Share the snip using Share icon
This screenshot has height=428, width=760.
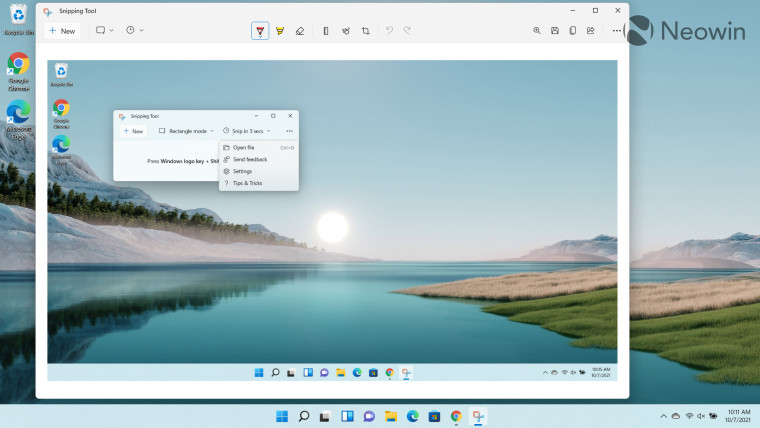pyautogui.click(x=590, y=31)
